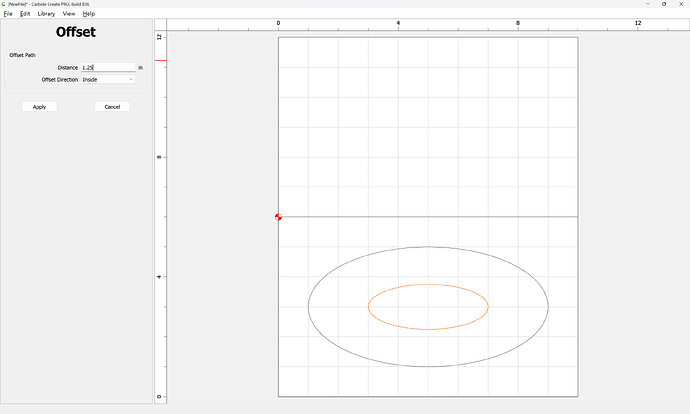This screenshot has height=414, width=690.
Task: Click the red marker on vertical ruler
Action: click(x=160, y=60)
